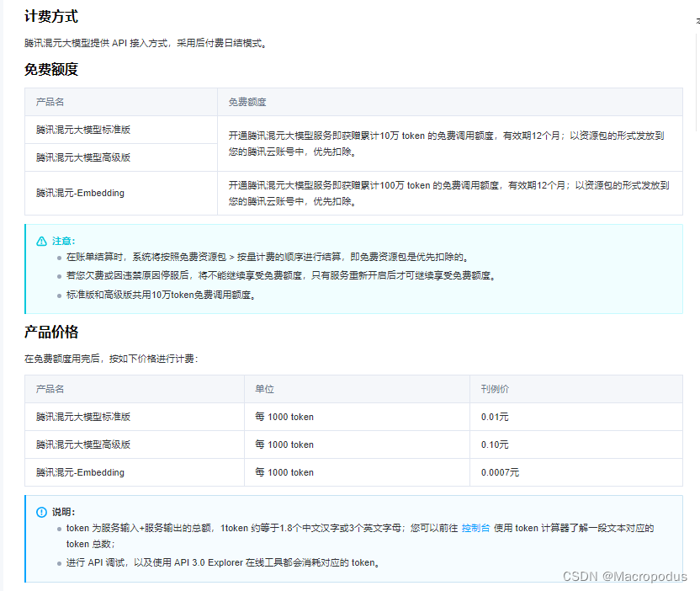This screenshot has width=700, height=591.
Task: Click the note starting with 进行 API 调试
Action: pos(223,562)
